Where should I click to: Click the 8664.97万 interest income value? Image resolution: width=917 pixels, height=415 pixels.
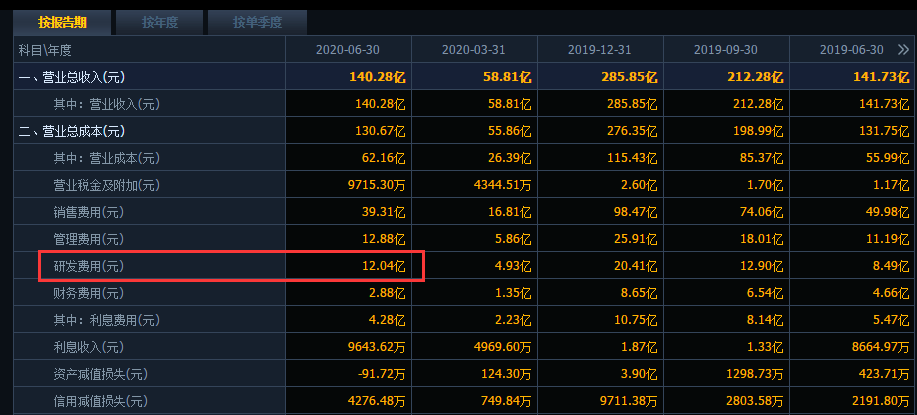coord(881,347)
